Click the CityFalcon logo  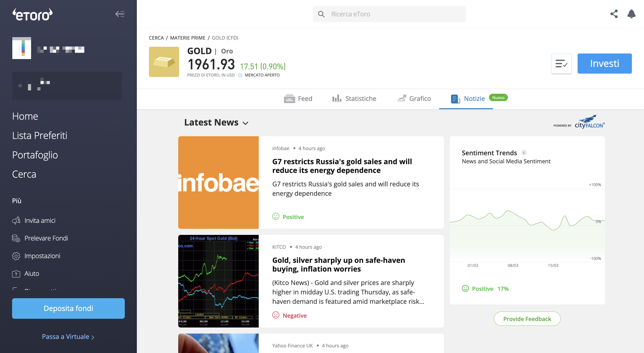[x=589, y=122]
